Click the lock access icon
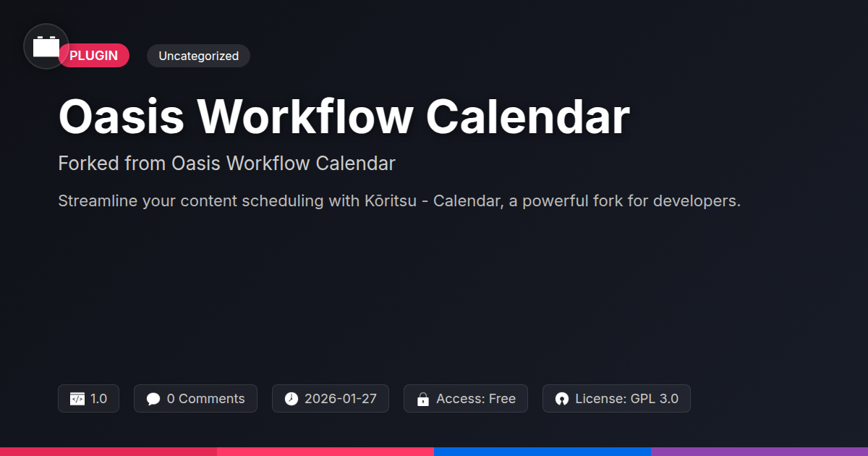868x456 pixels. (423, 399)
